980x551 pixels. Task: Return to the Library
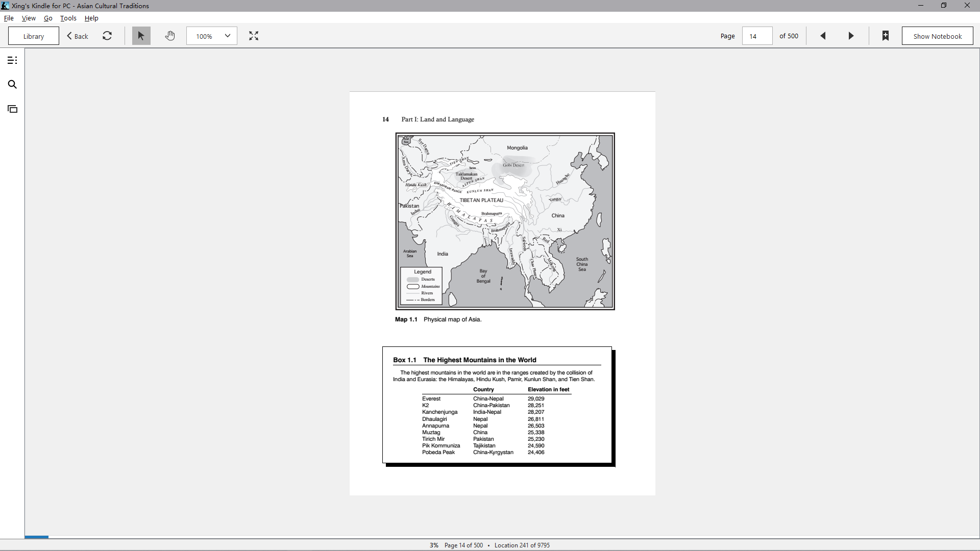pos(34,36)
